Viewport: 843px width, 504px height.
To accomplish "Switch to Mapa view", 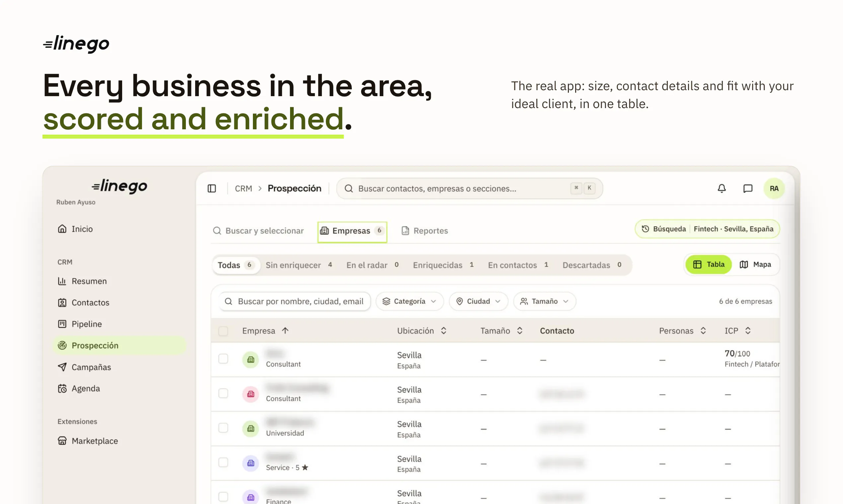I will pos(755,265).
